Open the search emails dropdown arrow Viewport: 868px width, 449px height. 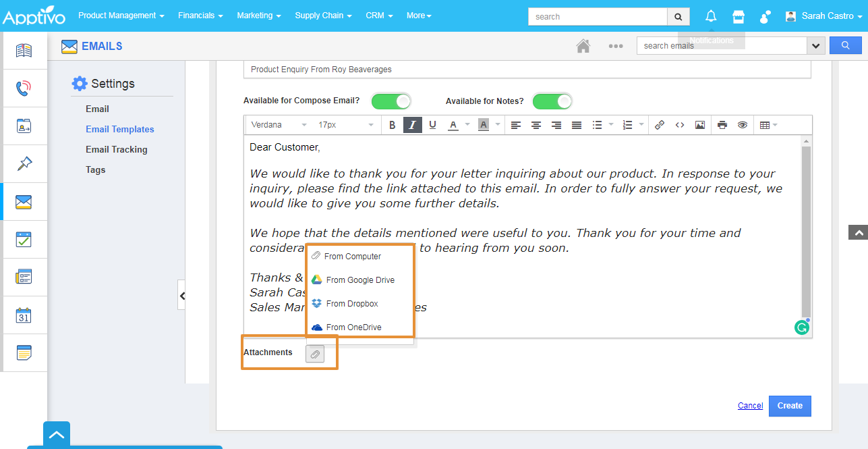[816, 46]
